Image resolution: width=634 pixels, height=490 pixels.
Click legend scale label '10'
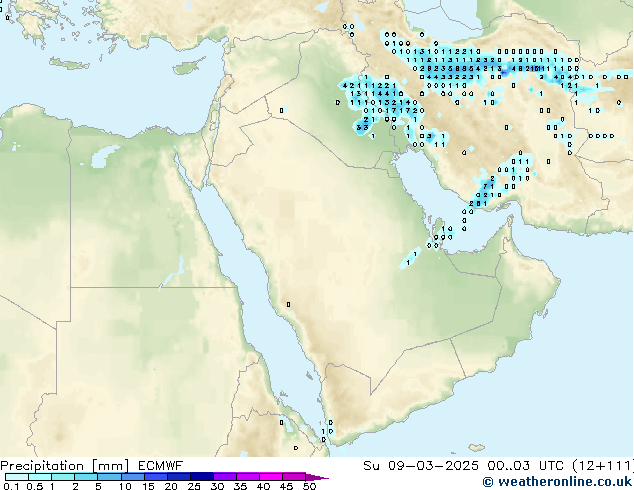[x=125, y=486]
